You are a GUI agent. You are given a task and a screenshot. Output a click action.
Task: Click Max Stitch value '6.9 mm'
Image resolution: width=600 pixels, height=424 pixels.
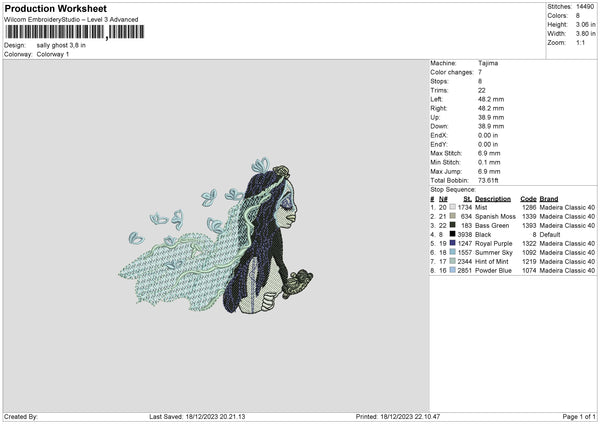point(489,153)
